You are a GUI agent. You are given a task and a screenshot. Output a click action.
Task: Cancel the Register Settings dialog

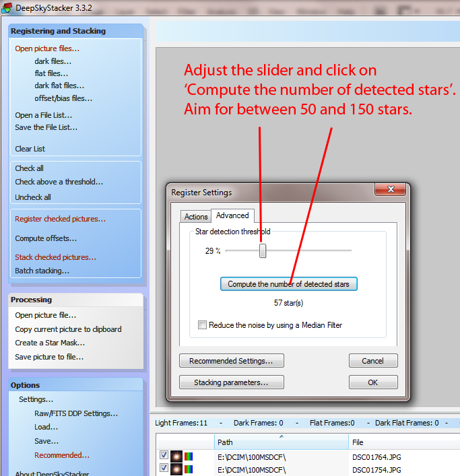coord(373,361)
